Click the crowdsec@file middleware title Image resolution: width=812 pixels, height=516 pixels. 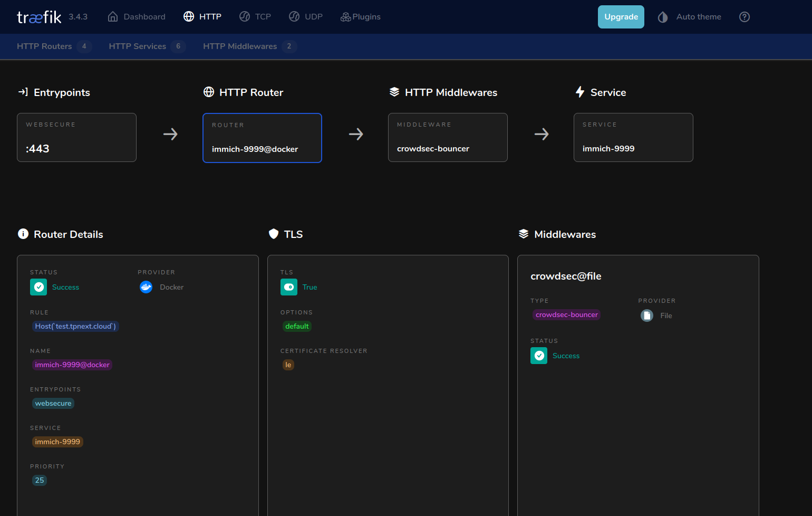coord(566,276)
